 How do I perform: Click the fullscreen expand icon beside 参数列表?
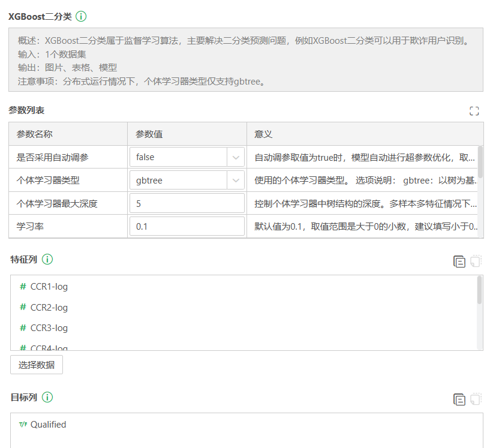pos(474,111)
